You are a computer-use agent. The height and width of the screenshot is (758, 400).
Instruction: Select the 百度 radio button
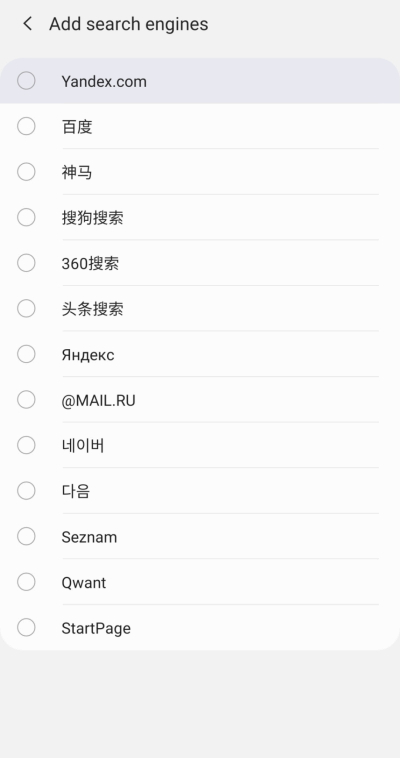tap(26, 126)
